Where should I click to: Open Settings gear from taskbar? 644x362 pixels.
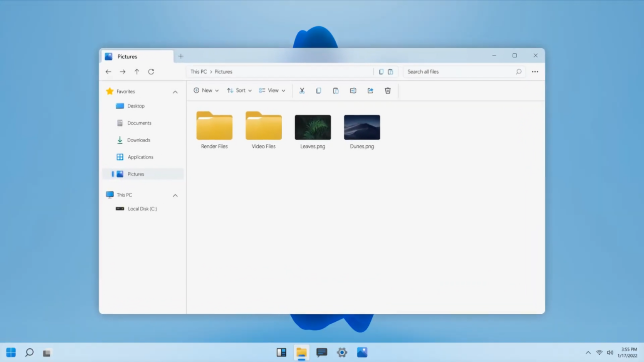[x=342, y=352]
